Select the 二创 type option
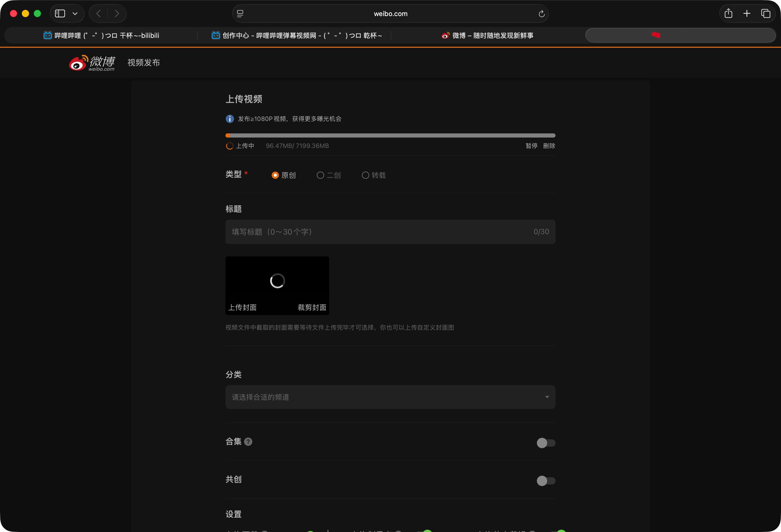The image size is (781, 532). point(320,175)
